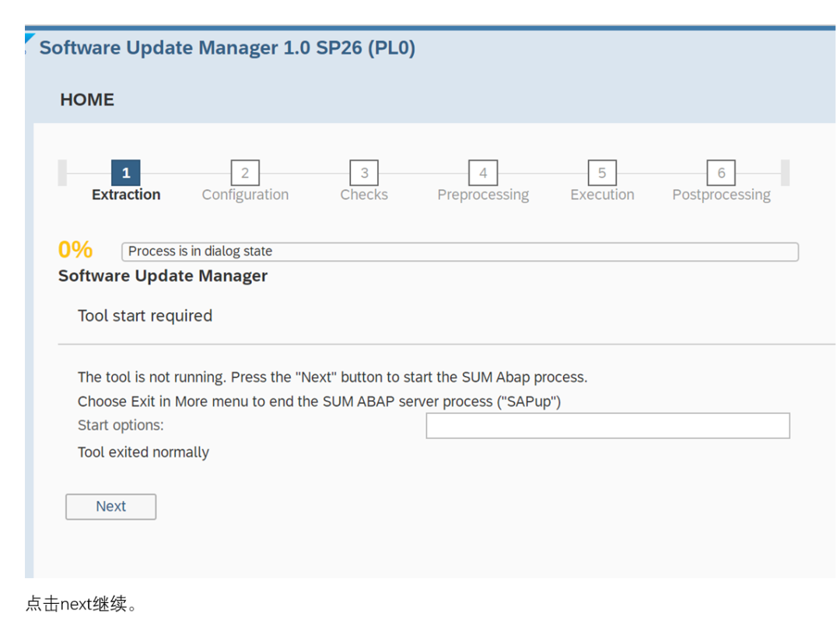This screenshot has width=840, height=628.
Task: Select step 1 Extraction box
Action: click(126, 173)
